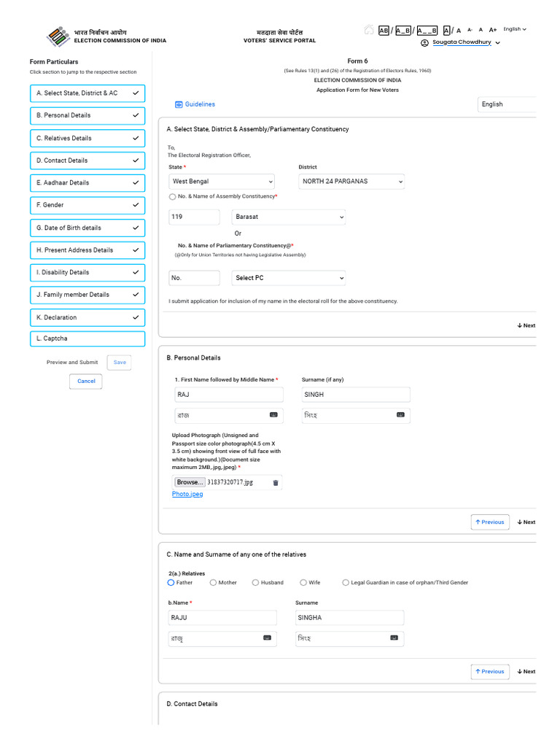Choose the boxed A high-contrast text icon
Viewport: 560px width, 747px height.
click(x=446, y=31)
